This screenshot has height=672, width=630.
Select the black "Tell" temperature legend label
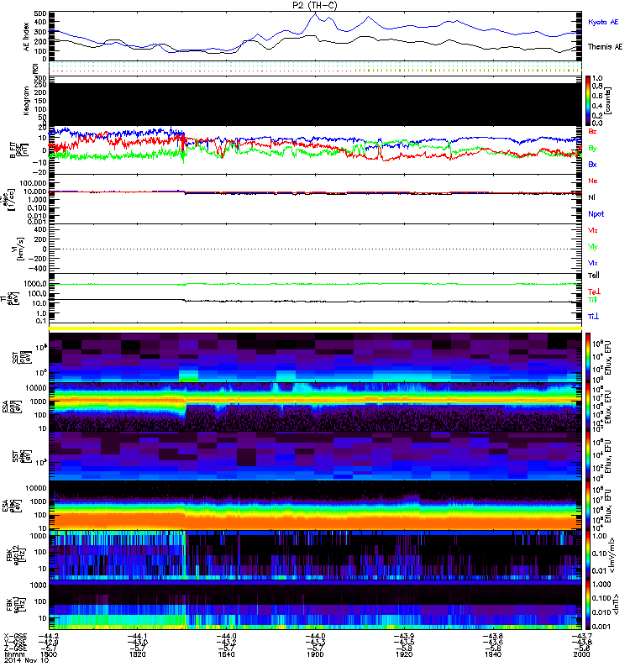coord(593,276)
